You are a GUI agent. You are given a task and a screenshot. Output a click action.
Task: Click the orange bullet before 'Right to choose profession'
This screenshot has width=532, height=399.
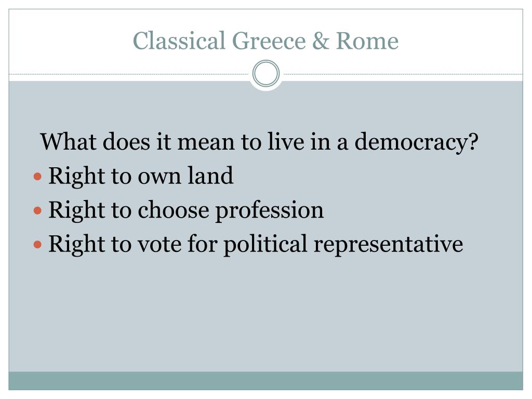tap(37, 211)
